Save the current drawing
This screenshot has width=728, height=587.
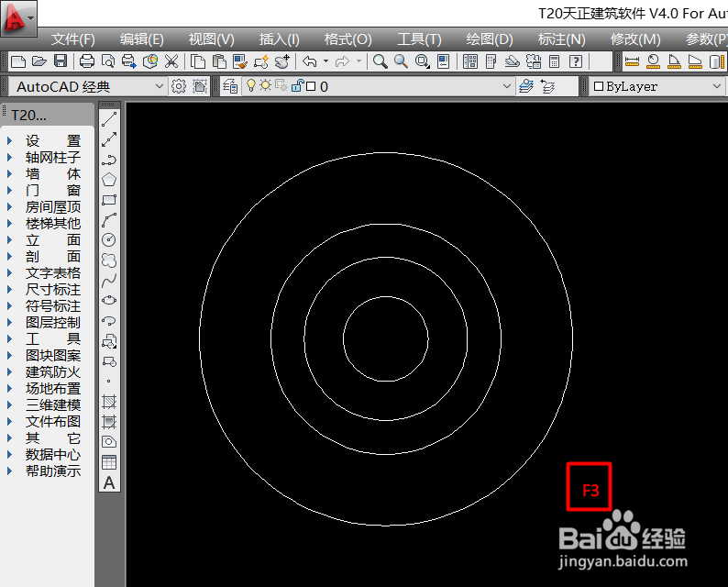61,61
